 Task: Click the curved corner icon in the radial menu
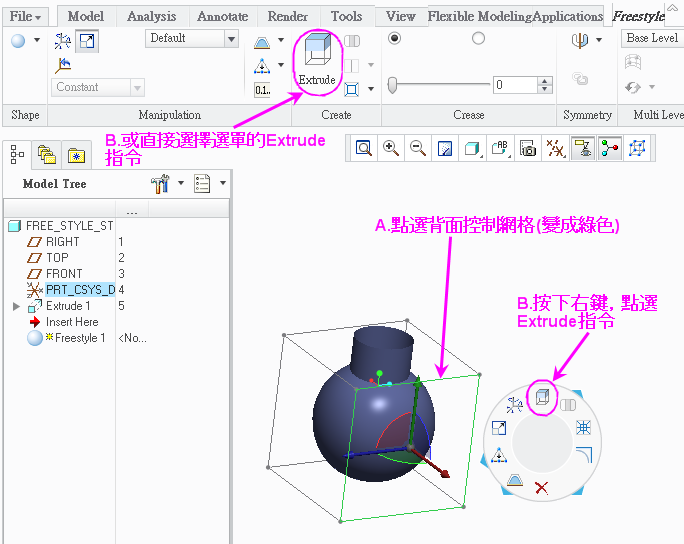point(584,455)
